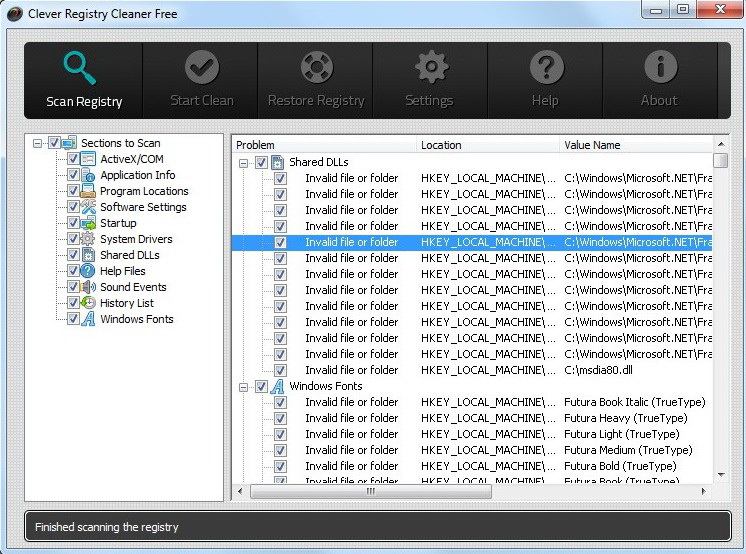Click the Sound Events speaker icon
Image resolution: width=746 pixels, height=554 pixels.
pos(88,287)
